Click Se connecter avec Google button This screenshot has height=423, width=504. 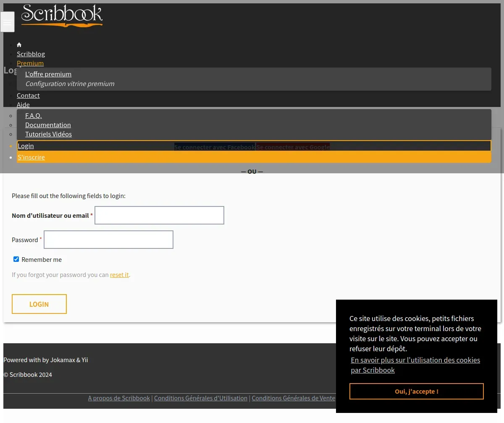(293, 147)
